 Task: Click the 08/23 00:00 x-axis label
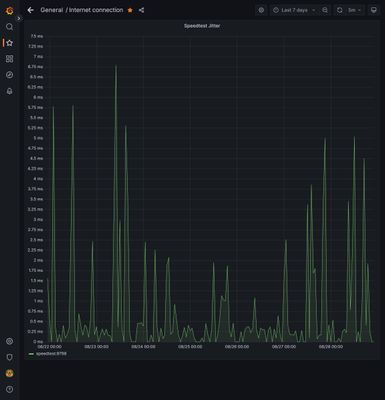pos(96,347)
